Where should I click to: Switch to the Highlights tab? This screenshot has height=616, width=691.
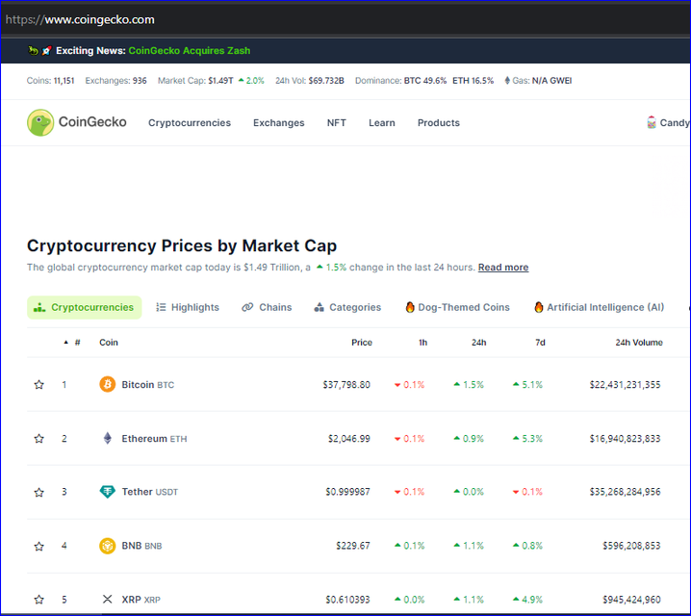point(188,307)
